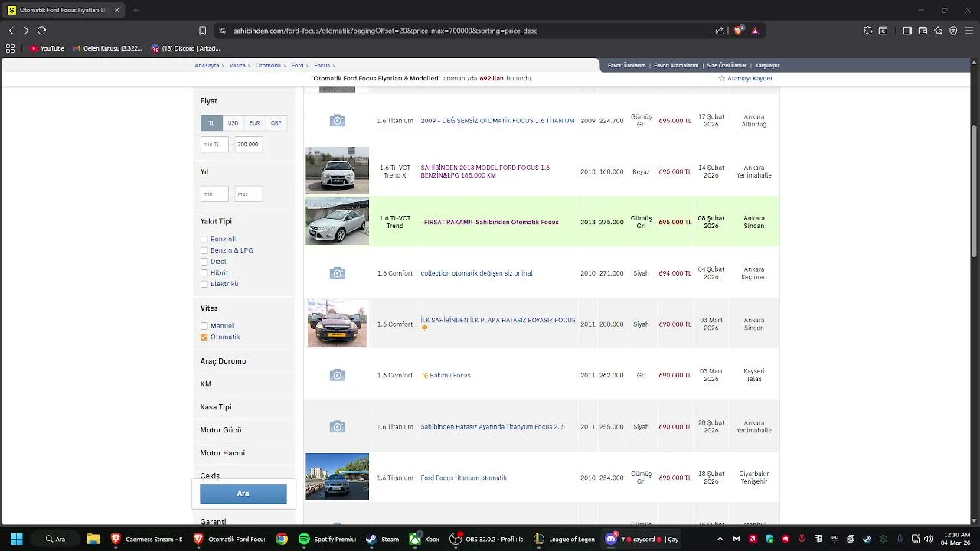Viewport: 980px width, 551px height.
Task: Open OBS from the taskbar
Action: [487, 539]
